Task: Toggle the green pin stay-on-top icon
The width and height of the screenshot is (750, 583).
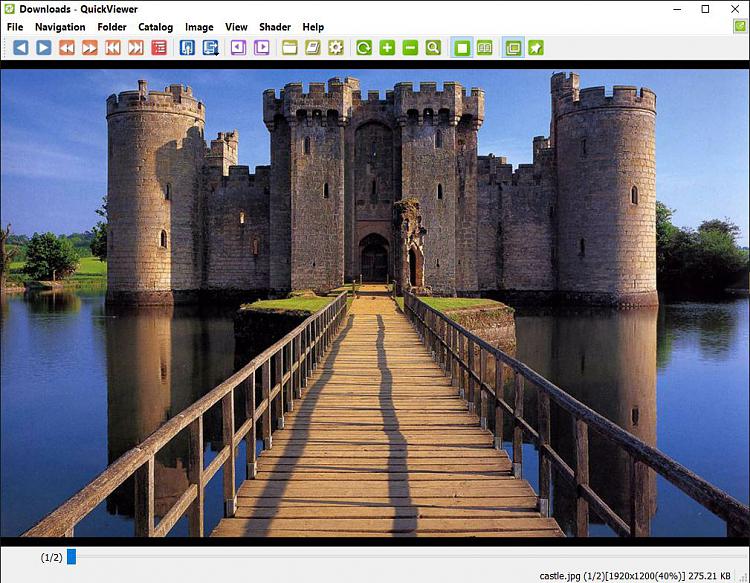Action: 536,48
